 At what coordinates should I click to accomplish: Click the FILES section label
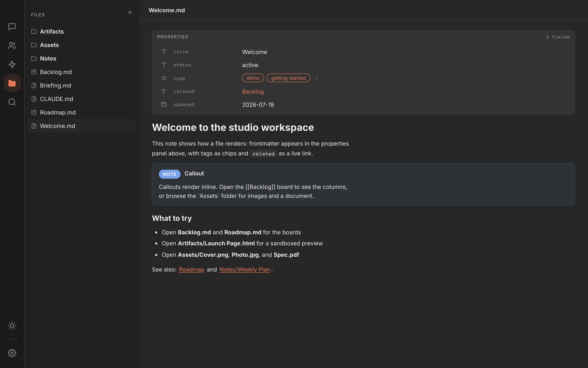[x=38, y=15]
